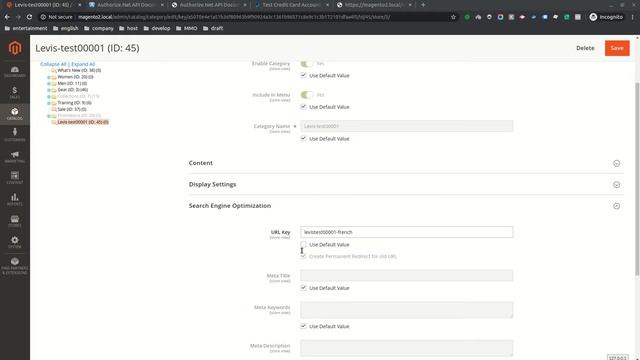
Task: Expand the Gear category tree node
Action: 49,90
